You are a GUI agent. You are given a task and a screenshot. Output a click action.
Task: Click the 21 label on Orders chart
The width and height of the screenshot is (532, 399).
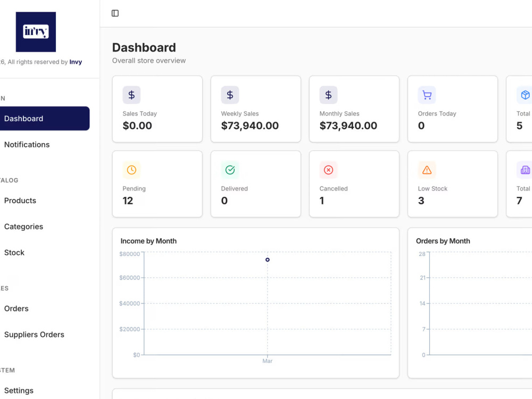[x=422, y=278]
